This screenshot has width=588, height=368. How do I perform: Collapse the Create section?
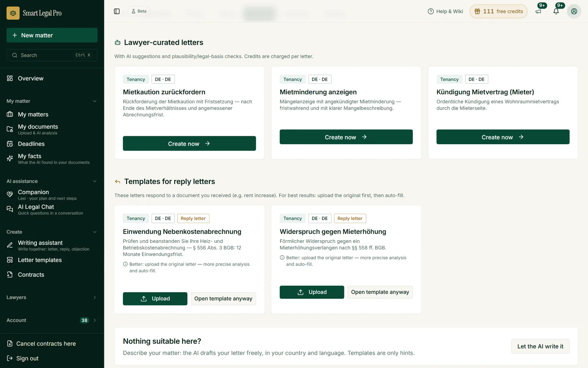coord(52,232)
